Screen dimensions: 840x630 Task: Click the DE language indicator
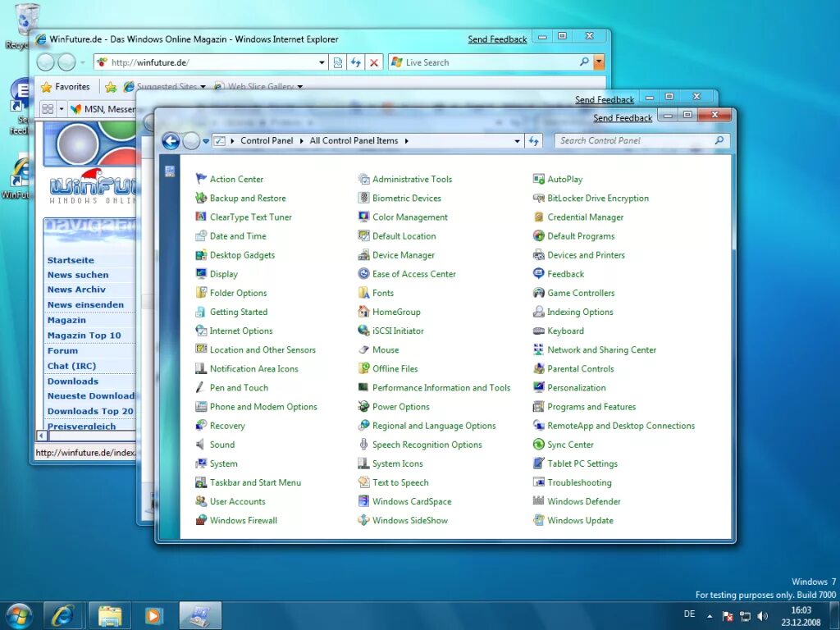point(689,614)
